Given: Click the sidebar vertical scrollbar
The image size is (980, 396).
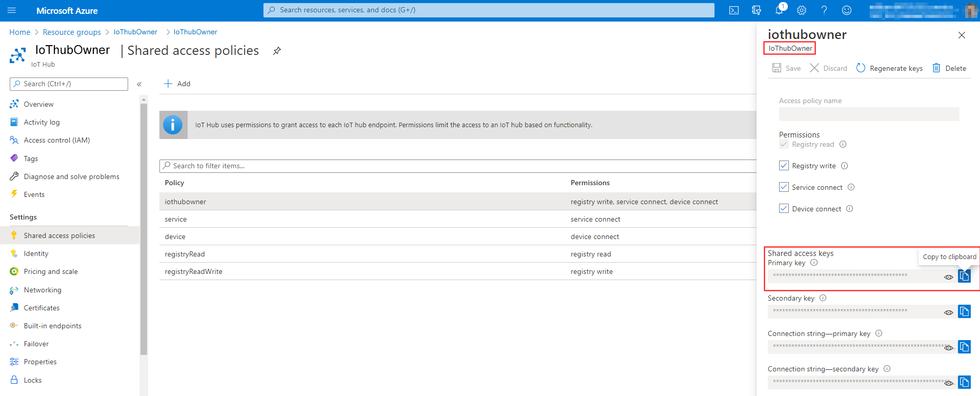Looking at the screenshot, I should pos(144,229).
